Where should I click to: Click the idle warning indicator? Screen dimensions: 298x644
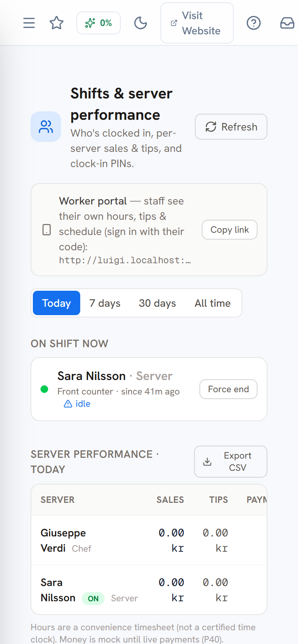tap(77, 404)
